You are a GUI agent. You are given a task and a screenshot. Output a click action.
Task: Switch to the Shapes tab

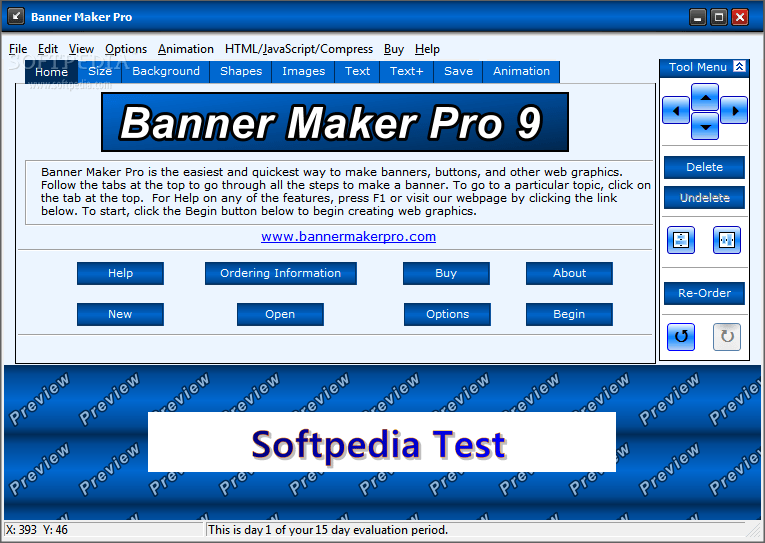click(241, 71)
